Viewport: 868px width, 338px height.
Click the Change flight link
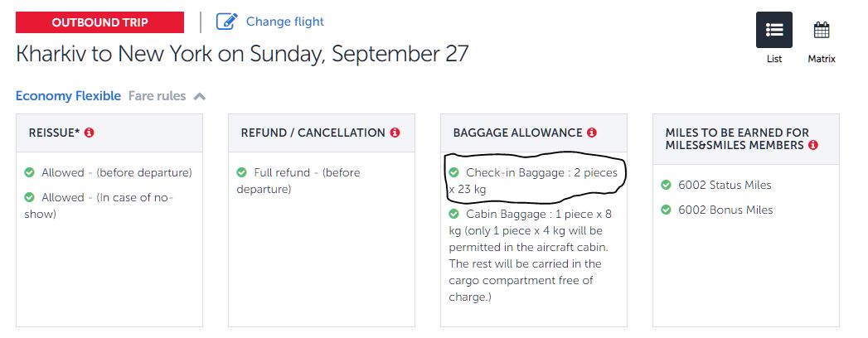pyautogui.click(x=284, y=22)
